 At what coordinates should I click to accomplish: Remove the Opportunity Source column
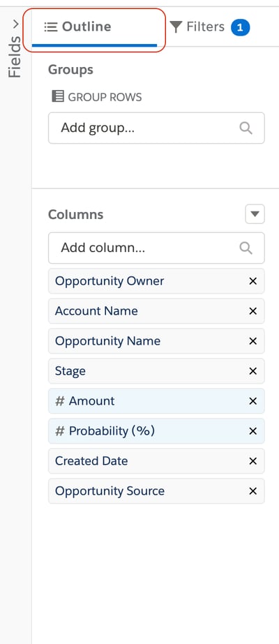tap(252, 491)
